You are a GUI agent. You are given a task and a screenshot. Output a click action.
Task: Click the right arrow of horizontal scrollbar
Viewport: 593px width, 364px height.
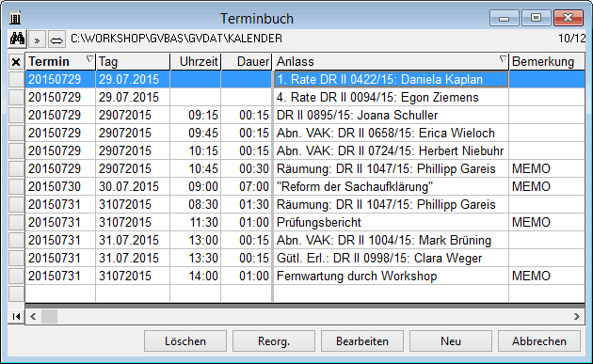[577, 316]
